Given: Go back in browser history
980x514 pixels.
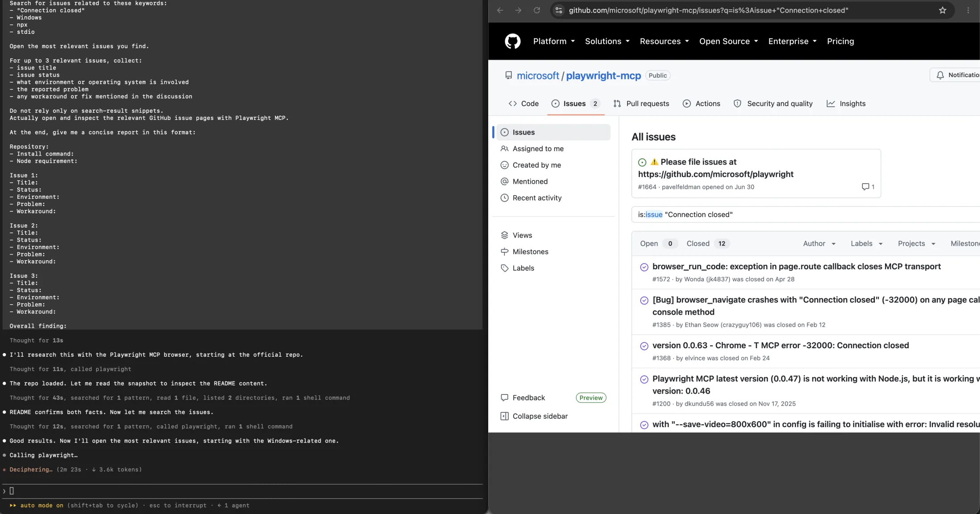Looking at the screenshot, I should 500,10.
